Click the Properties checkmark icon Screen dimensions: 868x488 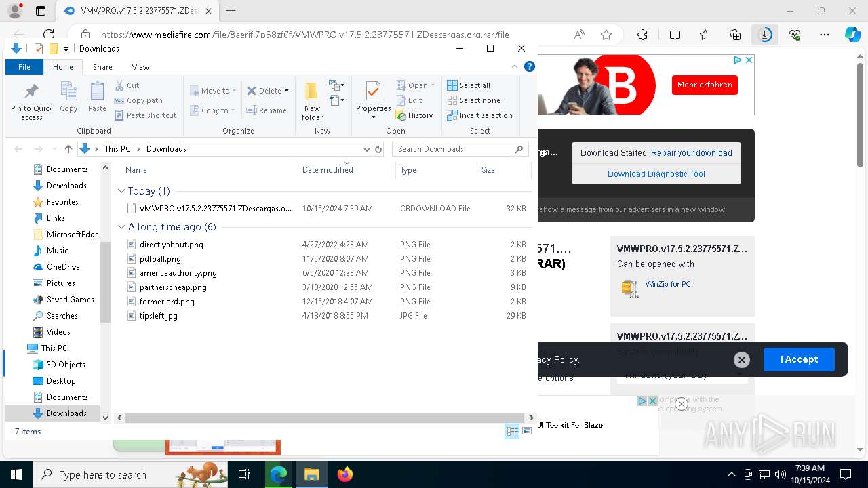373,91
